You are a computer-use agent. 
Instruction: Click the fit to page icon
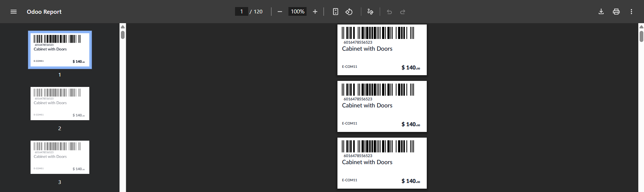pyautogui.click(x=335, y=12)
